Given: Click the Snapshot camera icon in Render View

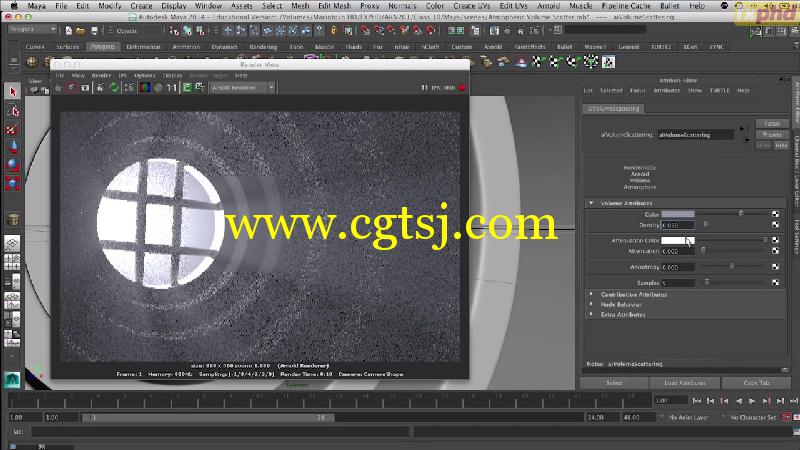Looking at the screenshot, I should tap(85, 88).
